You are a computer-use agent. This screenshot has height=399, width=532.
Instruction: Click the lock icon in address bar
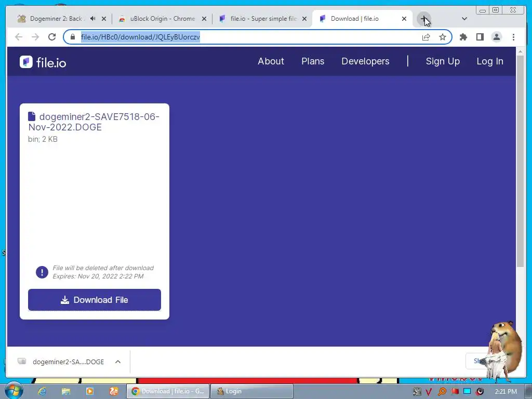point(73,37)
